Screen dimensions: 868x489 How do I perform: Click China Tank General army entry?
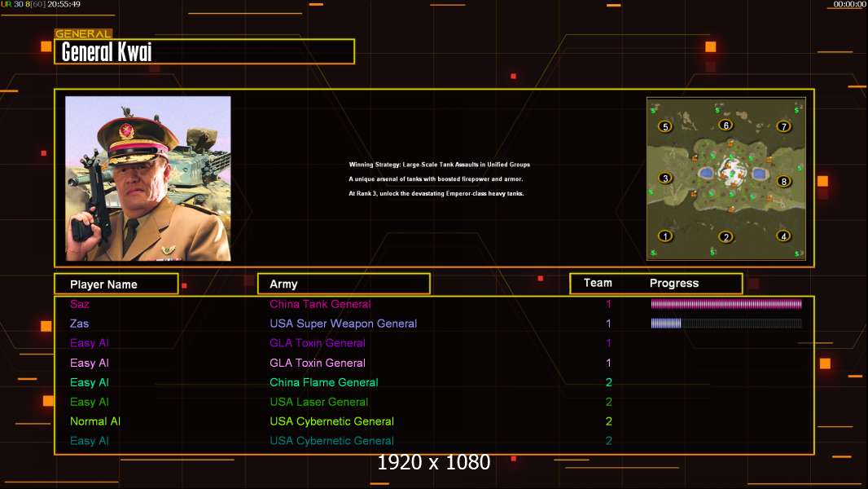(x=320, y=304)
